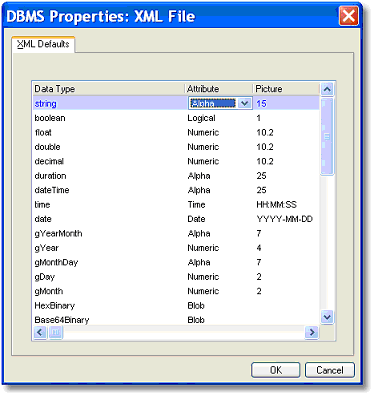Screen dimensions: 373x396
Task: Click the scroll up arrow button
Action: coord(327,89)
